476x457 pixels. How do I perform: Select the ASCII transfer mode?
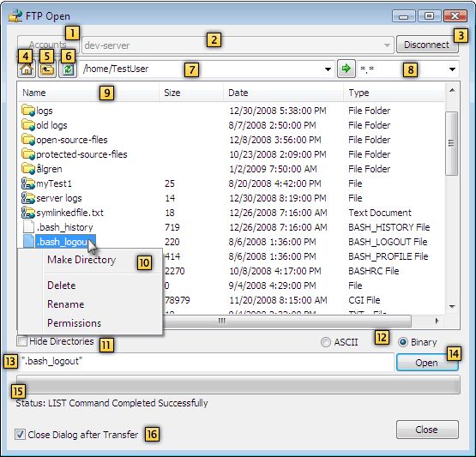tap(325, 342)
